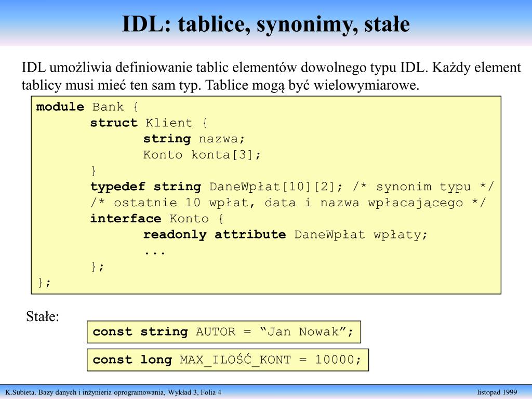The height and width of the screenshot is (399, 532).
Task: Select the box "const string AUTOR = "Jan Nowak";"
Action: [223, 332]
